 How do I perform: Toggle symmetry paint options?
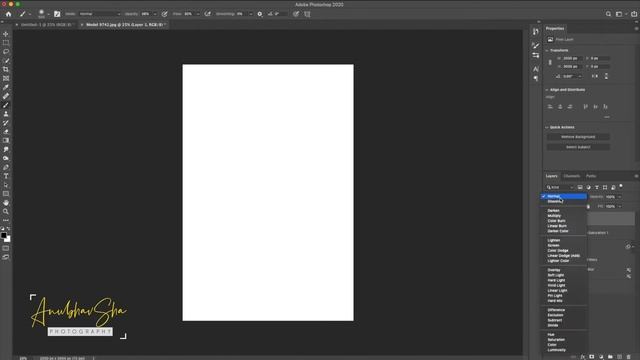point(307,14)
